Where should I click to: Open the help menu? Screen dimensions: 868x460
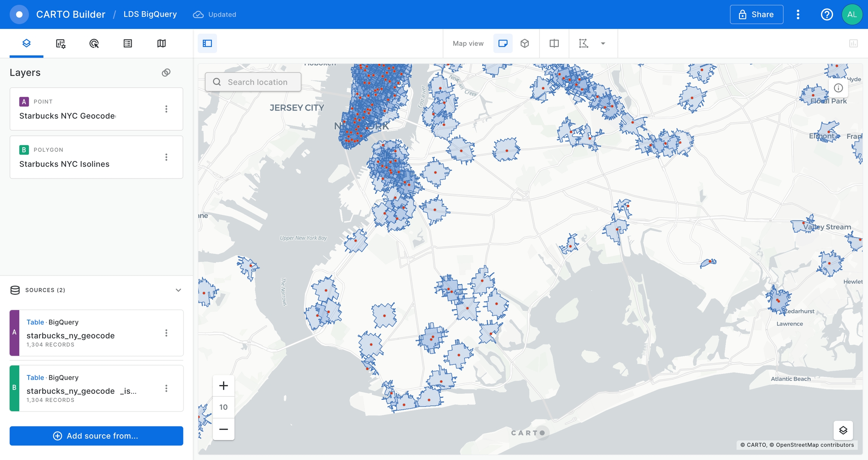click(827, 14)
